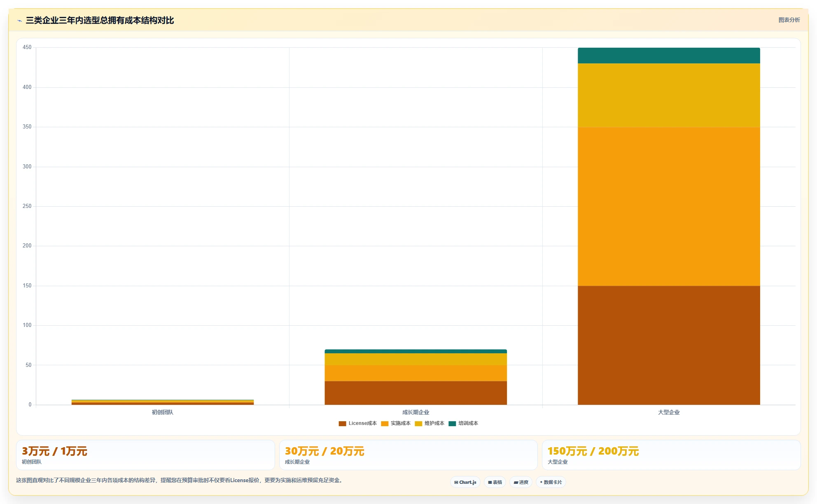Click the 大型企业 培训成本 bar segment
Screen dimensions: 817x504
click(669, 56)
